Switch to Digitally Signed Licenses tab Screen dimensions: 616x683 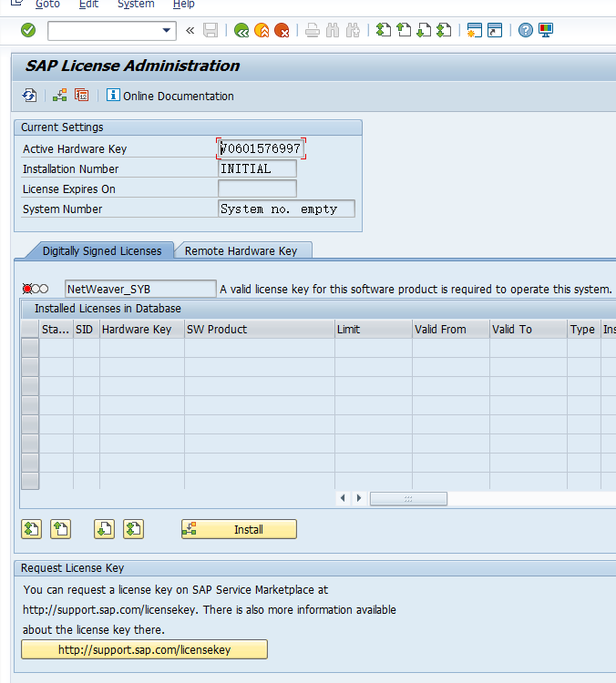[x=102, y=251]
